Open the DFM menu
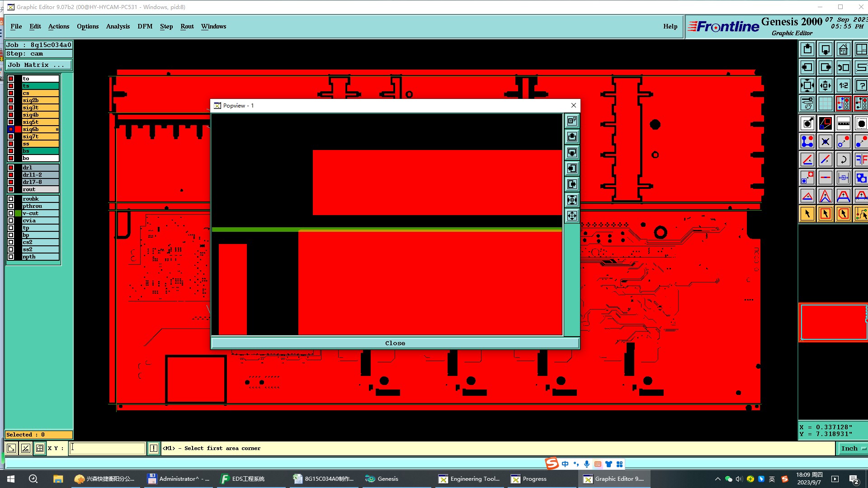 145,26
